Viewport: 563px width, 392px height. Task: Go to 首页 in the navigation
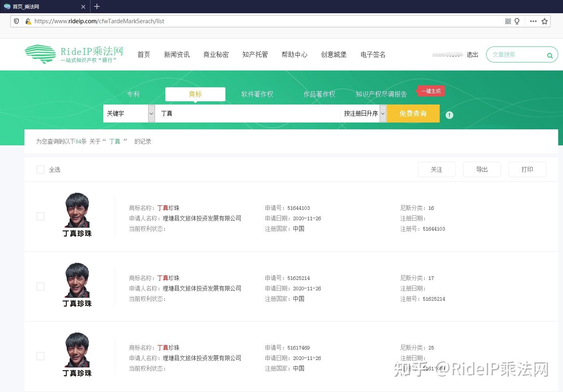coord(144,54)
